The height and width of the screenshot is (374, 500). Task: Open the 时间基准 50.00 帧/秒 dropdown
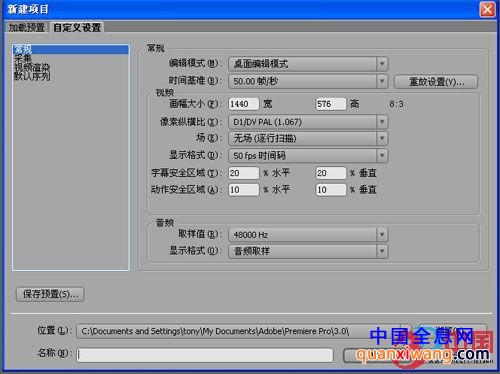[308, 81]
